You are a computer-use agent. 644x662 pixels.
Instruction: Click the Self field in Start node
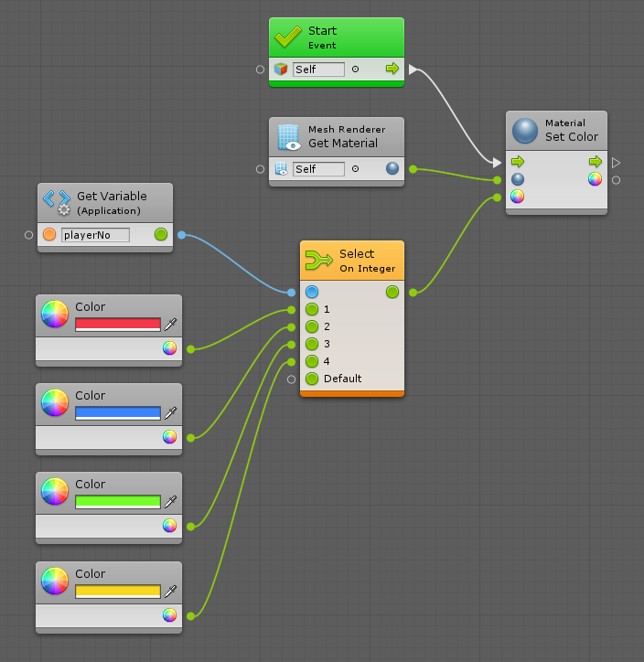[x=318, y=69]
